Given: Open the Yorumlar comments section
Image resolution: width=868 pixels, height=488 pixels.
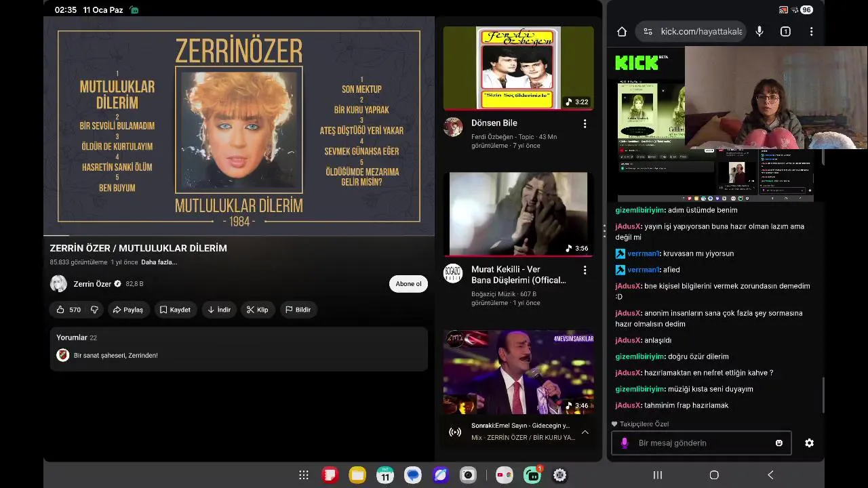Looking at the screenshot, I should 239,348.
